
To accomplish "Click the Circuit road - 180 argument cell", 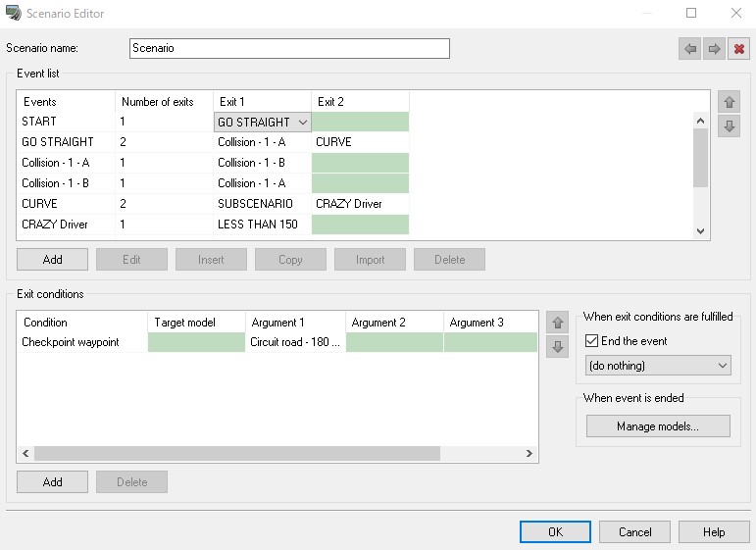I will [x=295, y=342].
